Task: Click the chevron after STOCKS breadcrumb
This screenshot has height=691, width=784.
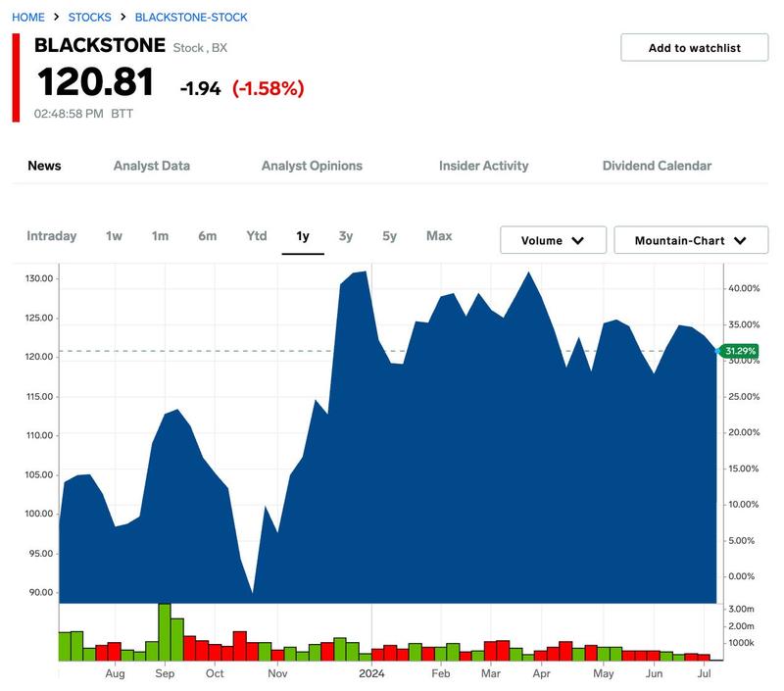Action: 123,17
